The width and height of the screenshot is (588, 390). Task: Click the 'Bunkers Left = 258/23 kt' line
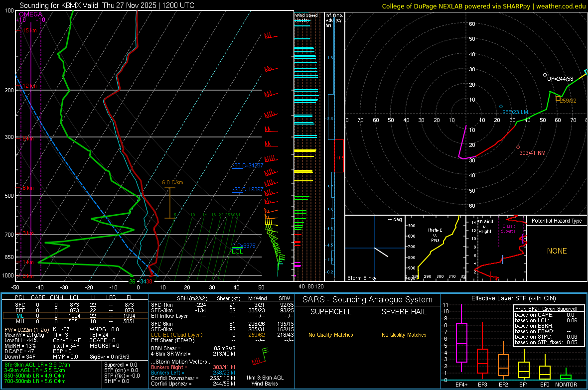click(193, 373)
